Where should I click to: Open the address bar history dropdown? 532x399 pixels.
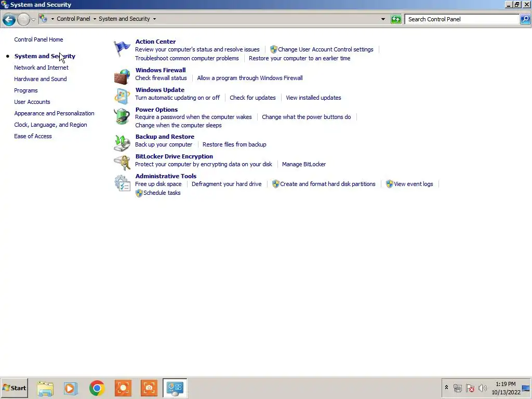(383, 19)
